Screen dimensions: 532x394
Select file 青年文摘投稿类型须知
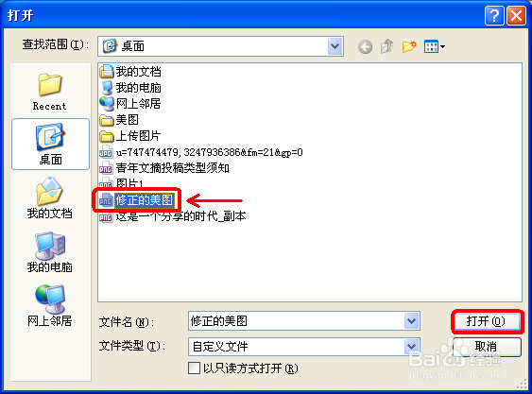click(x=164, y=168)
